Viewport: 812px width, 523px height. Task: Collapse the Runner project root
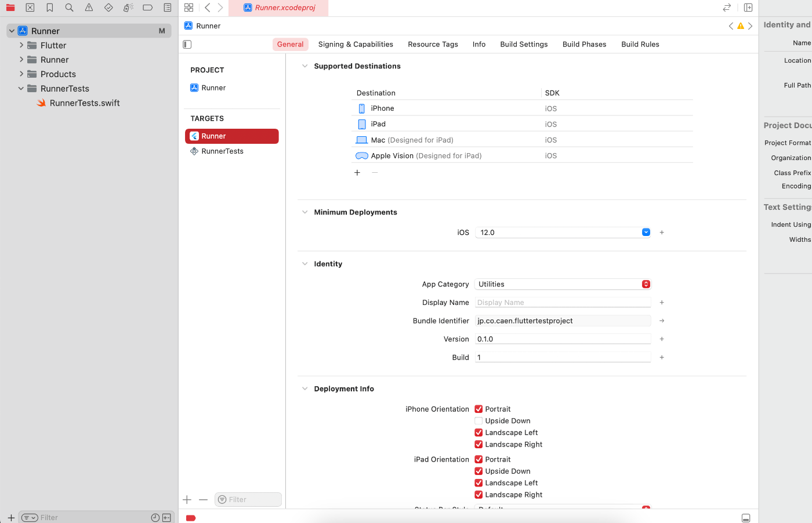coord(12,31)
